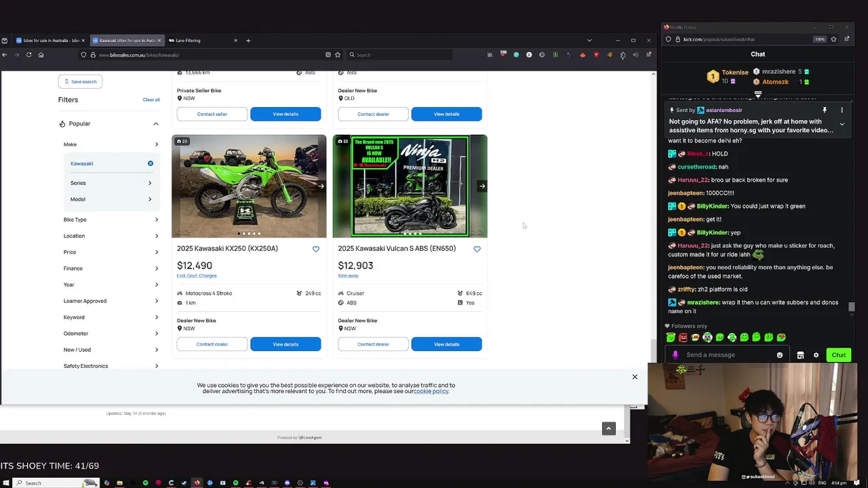The width and height of the screenshot is (868, 488).
Task: Open a new browser tab
Action: (248, 41)
